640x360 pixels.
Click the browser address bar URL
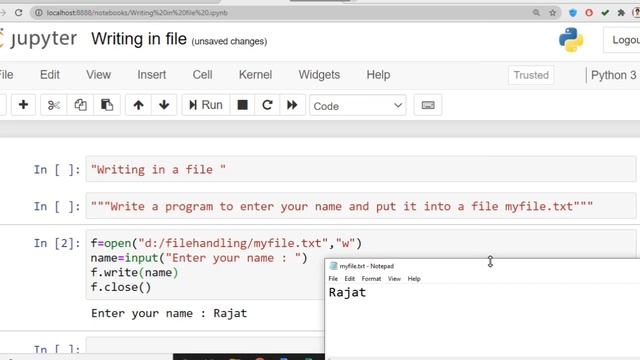[x=137, y=13]
